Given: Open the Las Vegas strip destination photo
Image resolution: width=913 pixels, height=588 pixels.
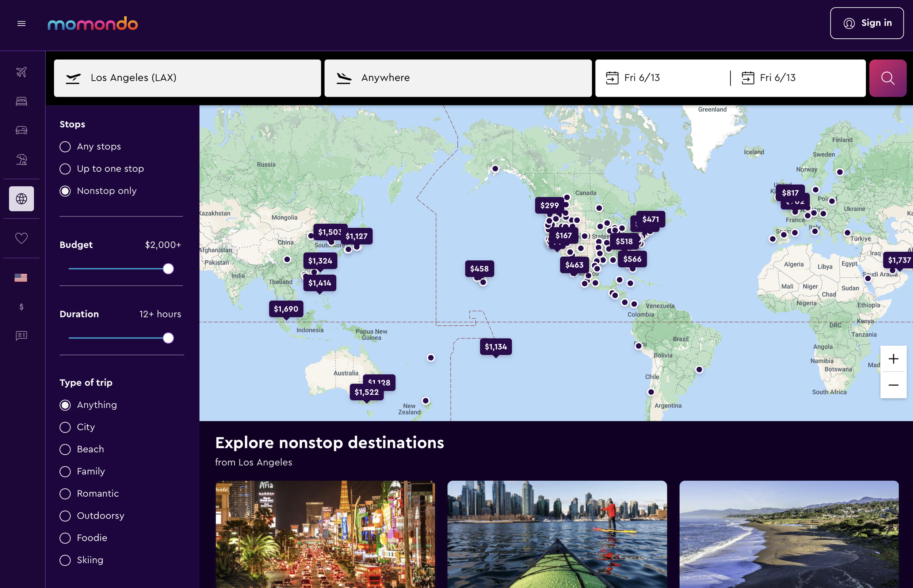Looking at the screenshot, I should pos(325,534).
